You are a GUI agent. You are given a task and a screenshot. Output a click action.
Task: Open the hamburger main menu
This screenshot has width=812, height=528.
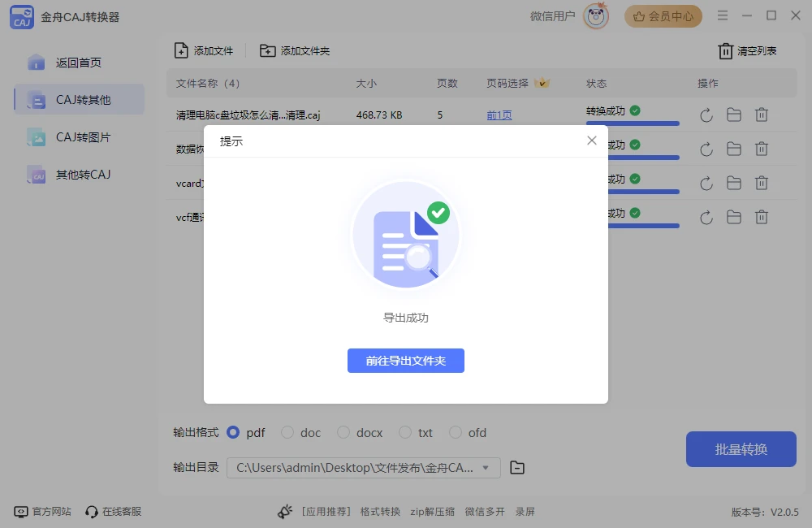coord(723,15)
